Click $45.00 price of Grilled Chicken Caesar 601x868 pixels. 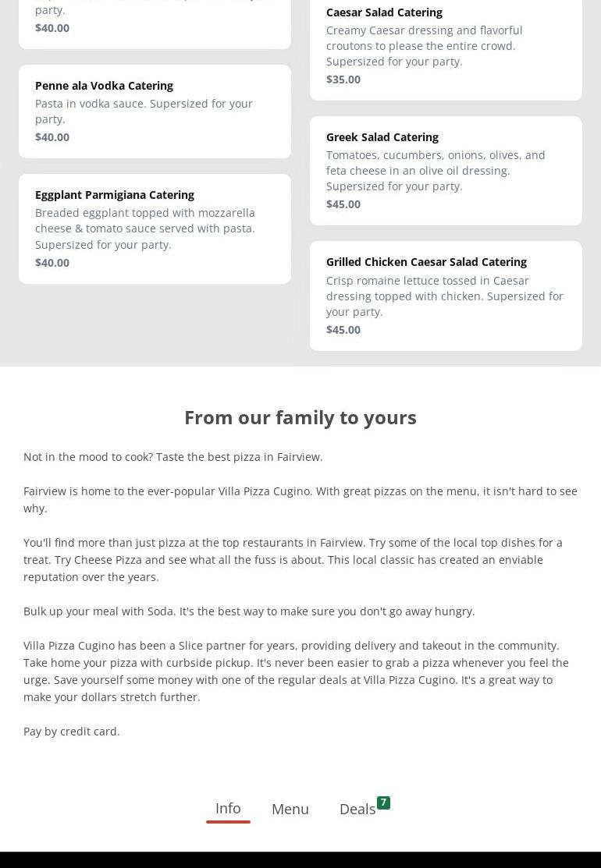click(343, 330)
